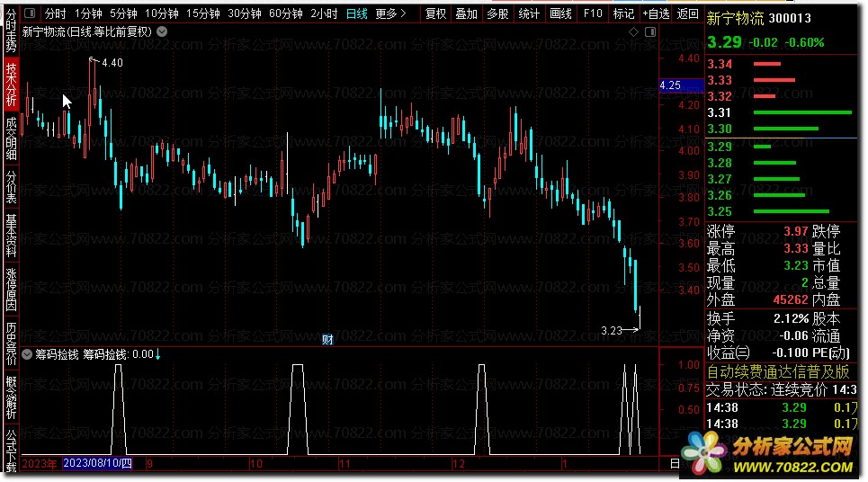
Task: Select the 3.34 ask price row
Action: coord(782,64)
